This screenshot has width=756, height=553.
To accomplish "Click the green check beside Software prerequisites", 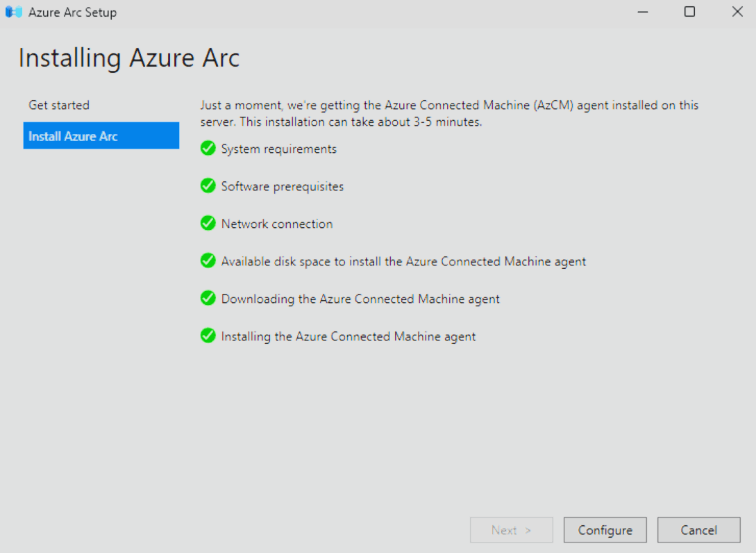I will click(x=208, y=185).
